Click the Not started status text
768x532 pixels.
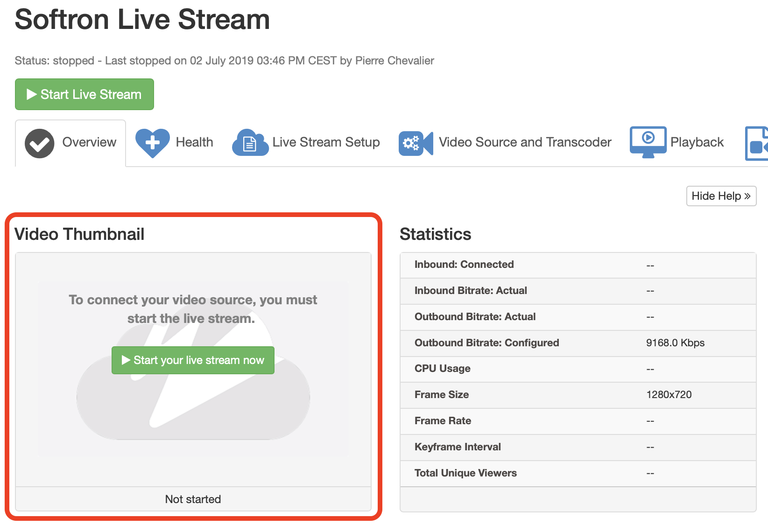click(193, 499)
